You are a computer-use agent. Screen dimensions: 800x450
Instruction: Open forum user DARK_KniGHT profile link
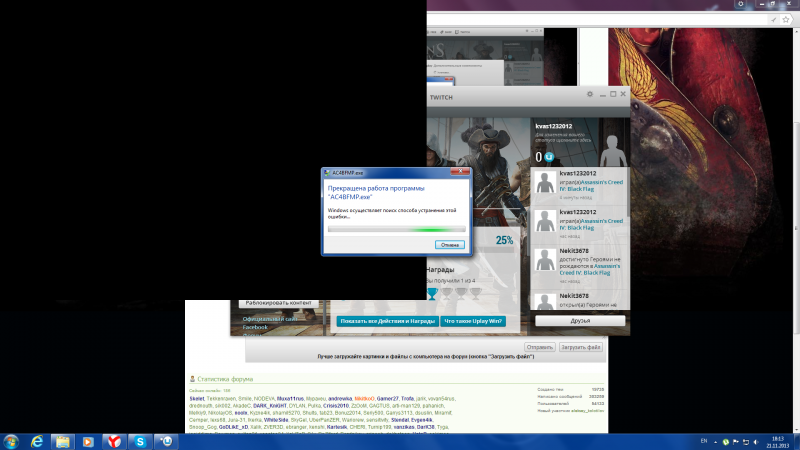[x=270, y=406]
